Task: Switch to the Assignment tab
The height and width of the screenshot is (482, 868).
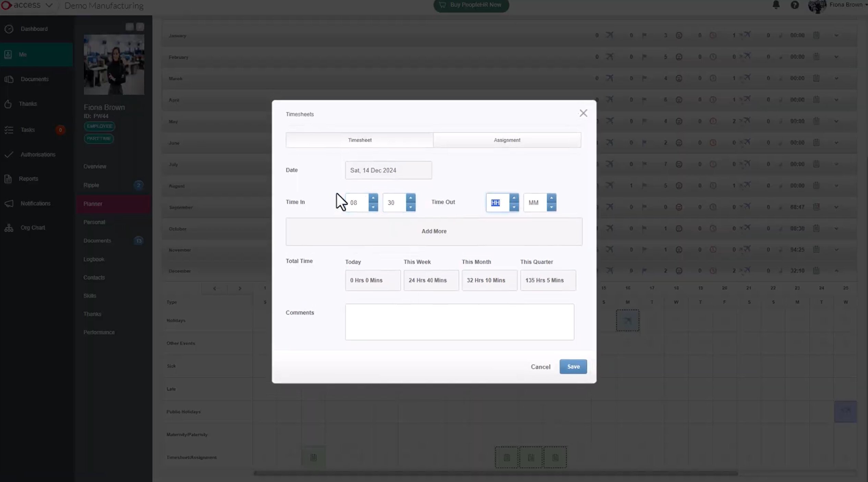Action: tap(507, 140)
